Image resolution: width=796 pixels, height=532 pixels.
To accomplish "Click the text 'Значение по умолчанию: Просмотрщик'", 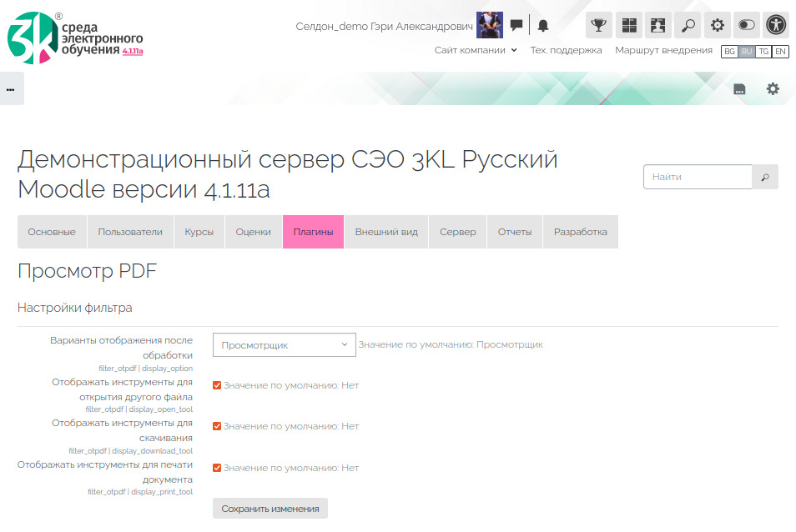I will [x=451, y=344].
